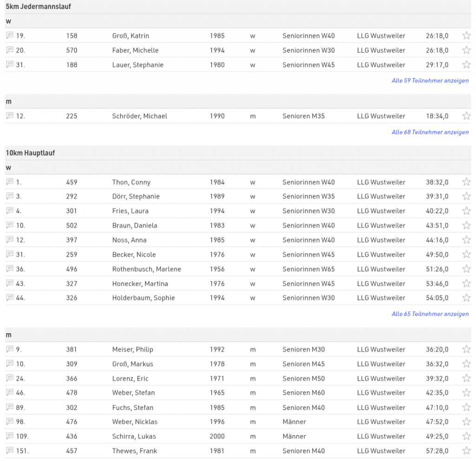Star the Lorenz, Eric result row

pos(466,378)
